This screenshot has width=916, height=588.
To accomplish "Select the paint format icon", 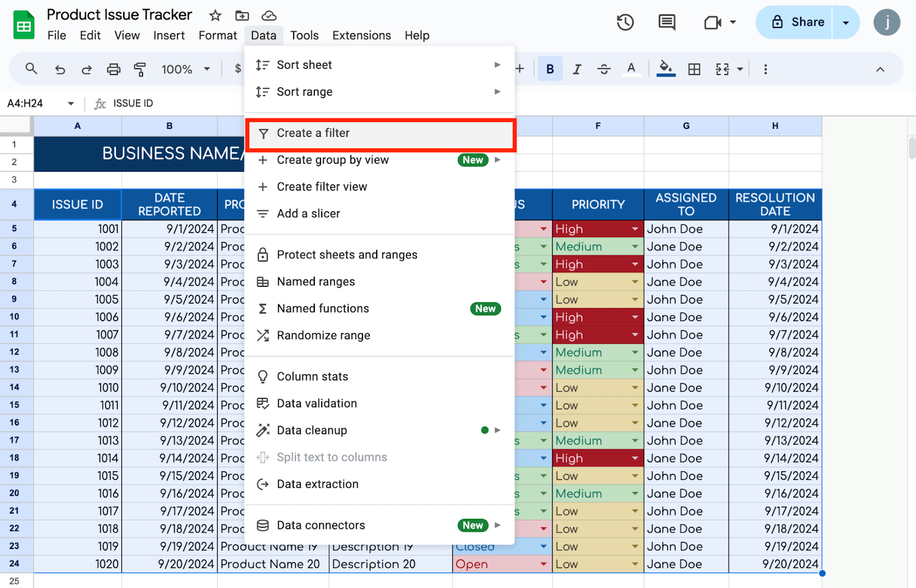I will tap(140, 69).
